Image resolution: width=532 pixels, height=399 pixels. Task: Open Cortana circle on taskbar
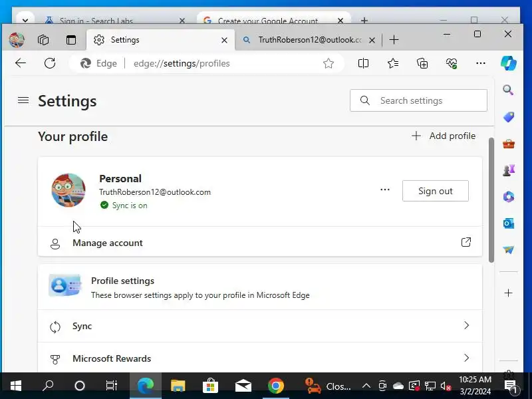80,386
